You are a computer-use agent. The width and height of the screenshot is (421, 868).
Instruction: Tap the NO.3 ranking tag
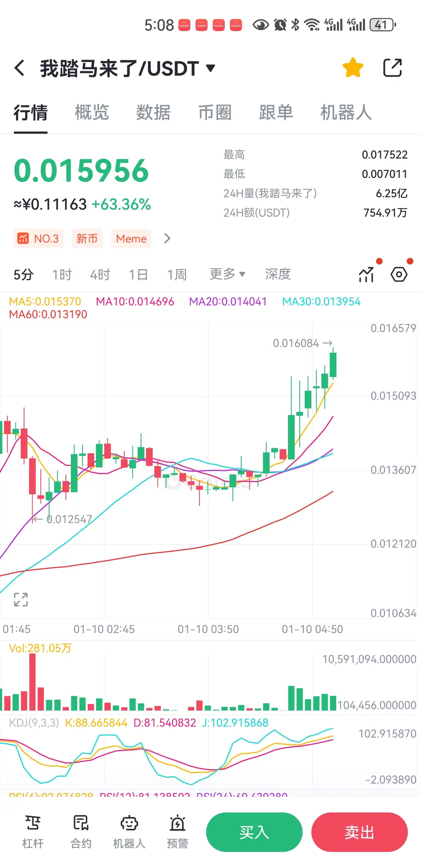pos(38,239)
